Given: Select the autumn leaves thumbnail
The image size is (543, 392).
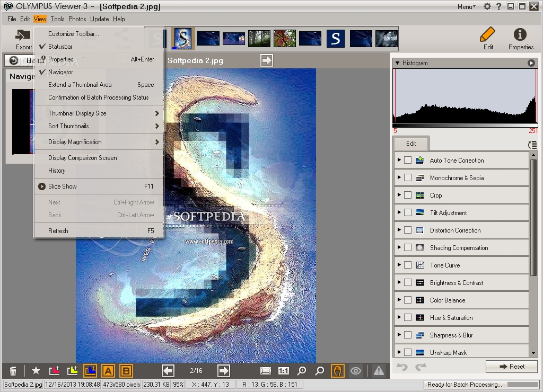Looking at the screenshot, I should [285, 38].
